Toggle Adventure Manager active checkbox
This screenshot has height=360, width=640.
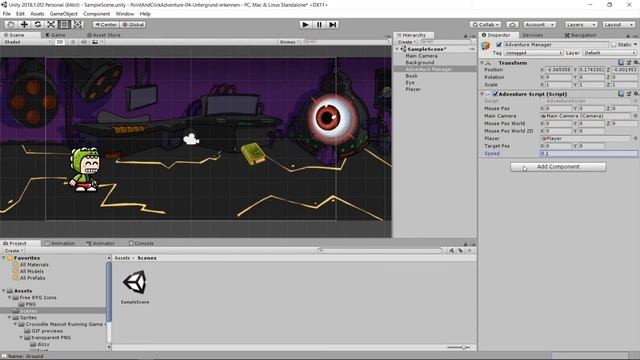point(499,44)
